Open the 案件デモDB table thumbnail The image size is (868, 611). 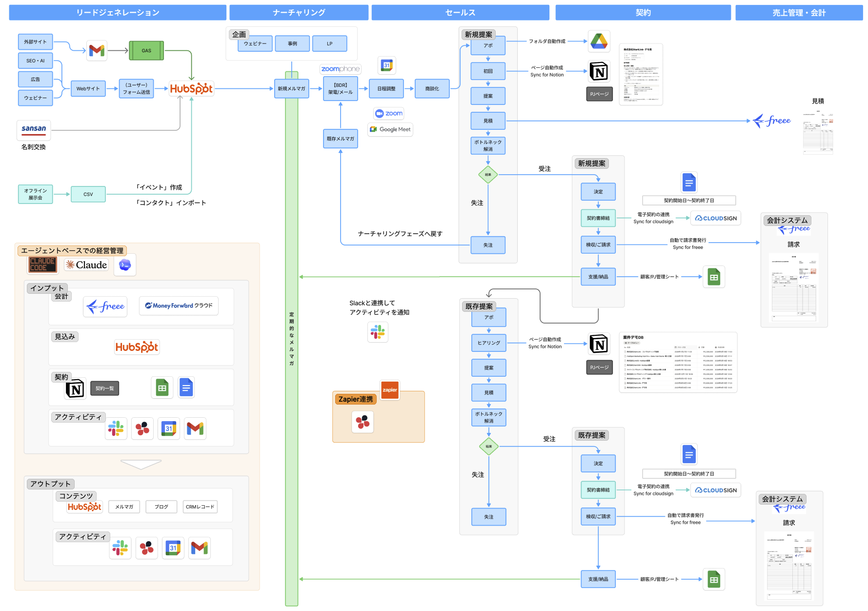coord(678,362)
